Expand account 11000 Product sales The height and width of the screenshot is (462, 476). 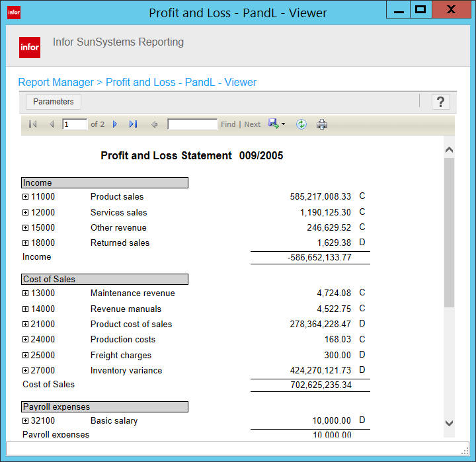tap(26, 197)
